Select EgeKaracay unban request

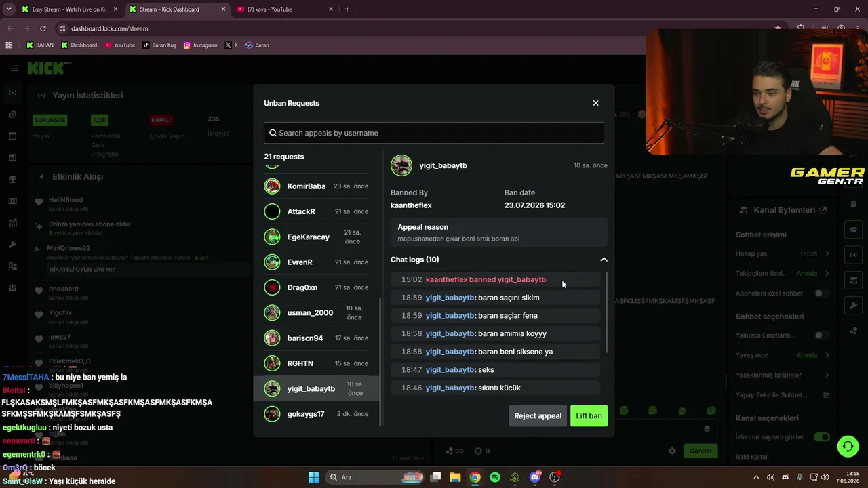(316, 237)
